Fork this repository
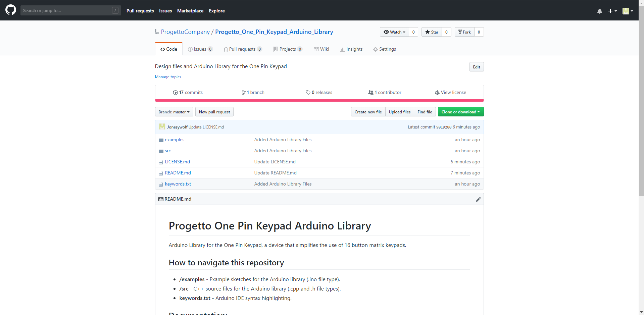This screenshot has width=644, height=315. 464,32
